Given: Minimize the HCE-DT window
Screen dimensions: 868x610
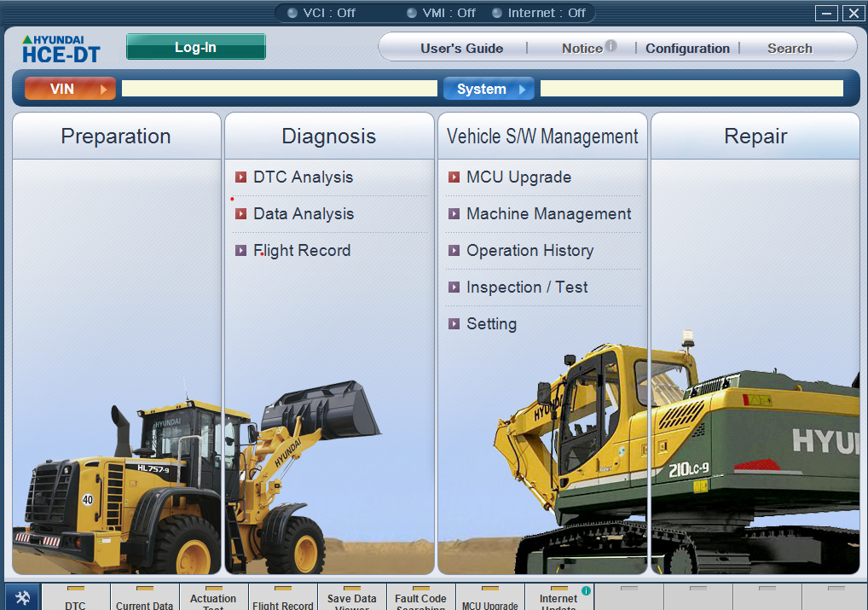Looking at the screenshot, I should click(x=826, y=14).
